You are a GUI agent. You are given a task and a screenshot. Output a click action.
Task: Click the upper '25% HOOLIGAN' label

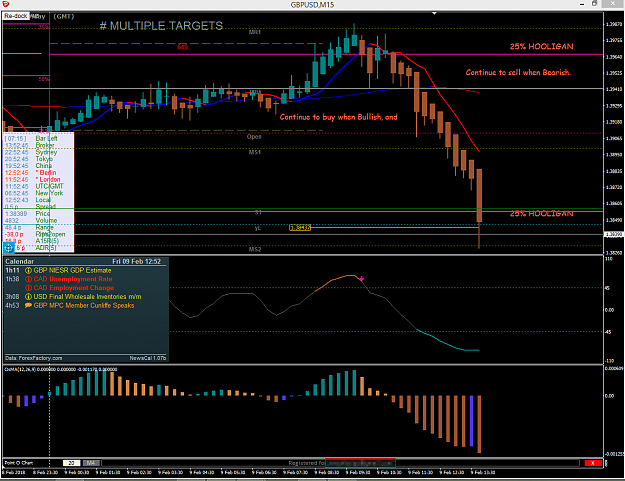(x=541, y=46)
